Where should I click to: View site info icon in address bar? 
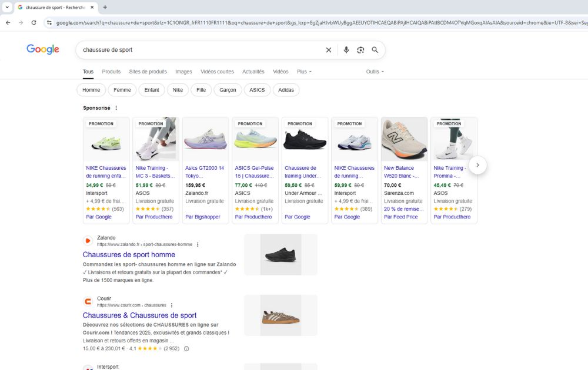(x=49, y=23)
